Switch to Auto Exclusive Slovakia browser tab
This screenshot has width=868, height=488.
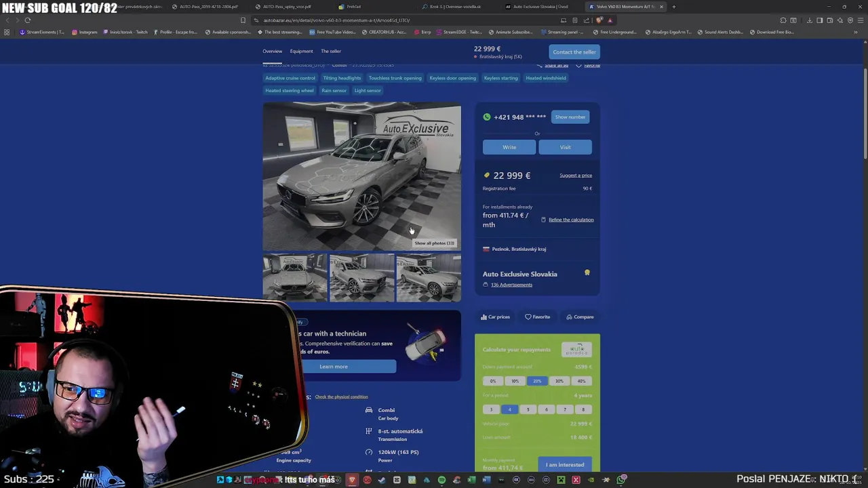540,7
